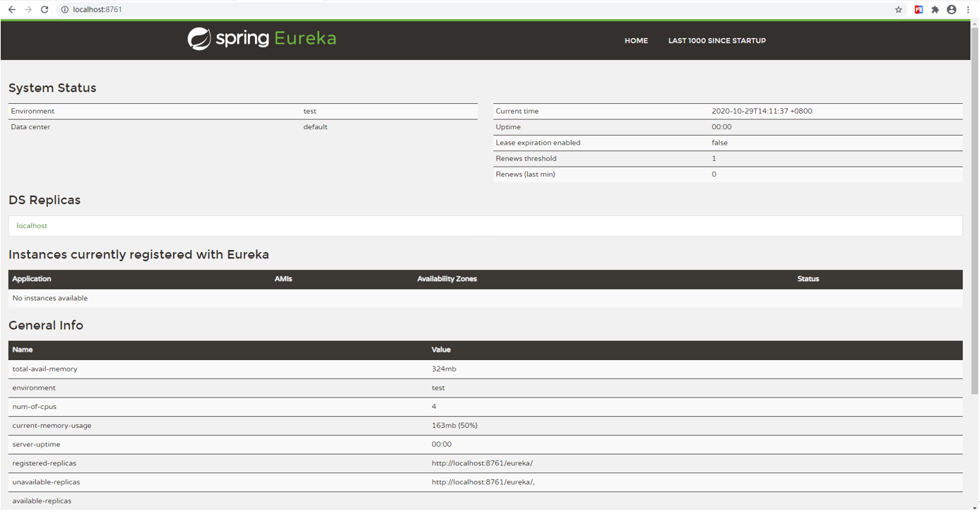
Task: Open the Chrome three-dot menu
Action: tap(968, 10)
